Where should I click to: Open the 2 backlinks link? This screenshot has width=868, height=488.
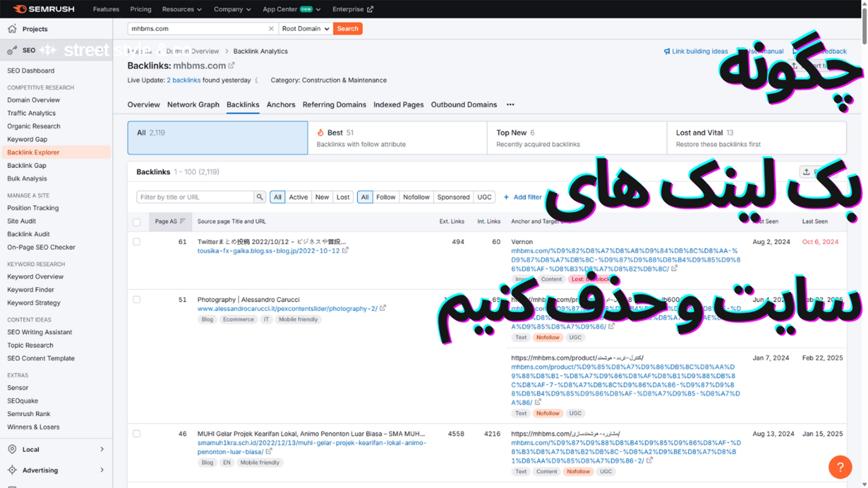pos(184,80)
